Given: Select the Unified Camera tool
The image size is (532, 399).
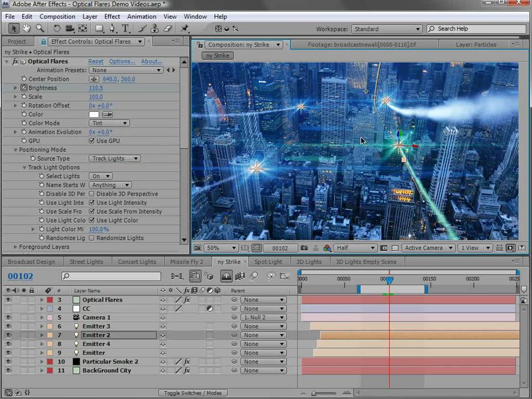Looking at the screenshot, I should [70, 28].
